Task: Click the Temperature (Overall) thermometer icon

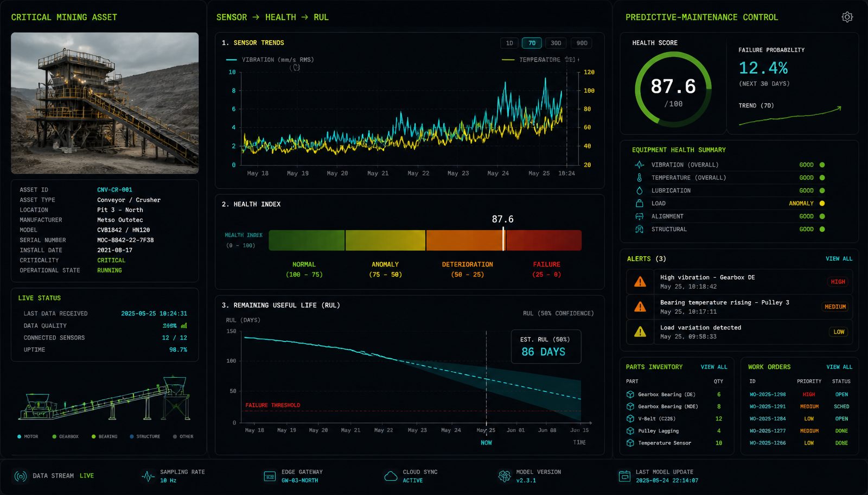Action: (x=639, y=177)
